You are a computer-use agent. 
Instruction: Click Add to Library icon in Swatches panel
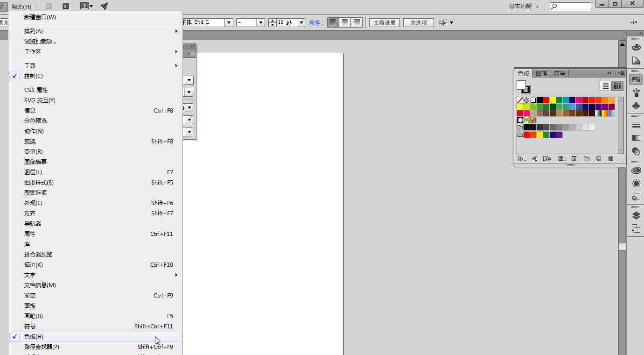[x=547, y=159]
